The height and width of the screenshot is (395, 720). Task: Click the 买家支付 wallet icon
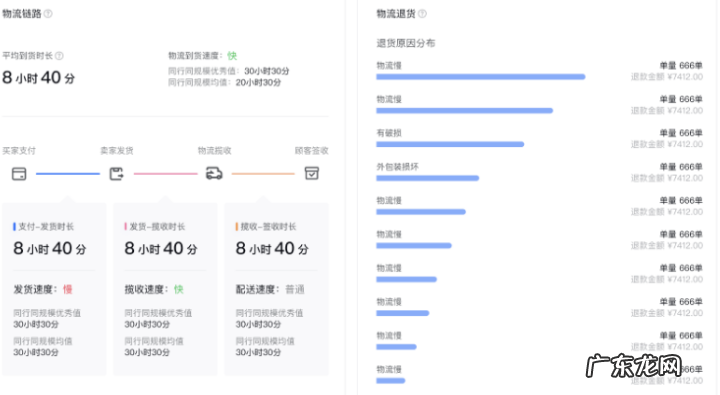pos(19,174)
